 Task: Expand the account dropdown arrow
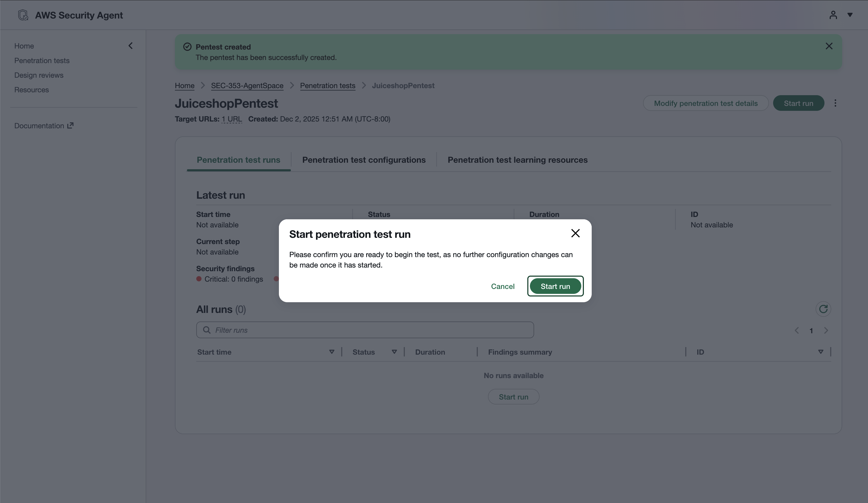click(x=850, y=15)
